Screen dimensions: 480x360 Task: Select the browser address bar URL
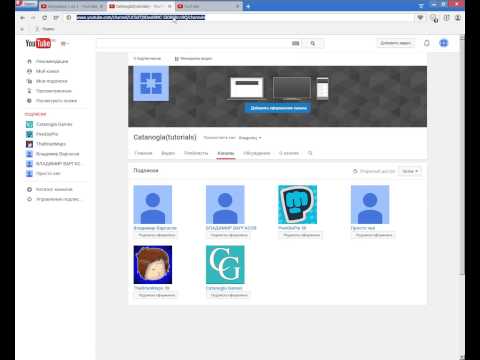[x=141, y=17]
